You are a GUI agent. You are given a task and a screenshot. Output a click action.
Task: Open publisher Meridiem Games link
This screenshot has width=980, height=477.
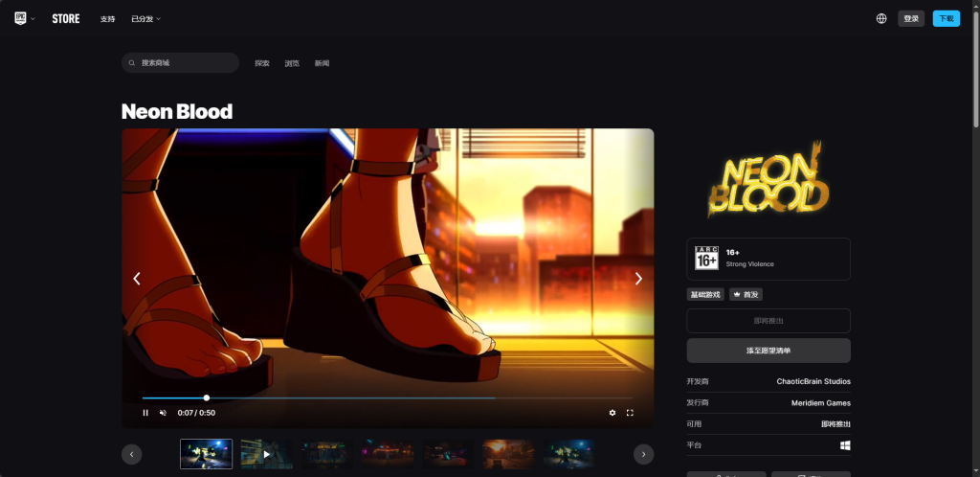820,403
